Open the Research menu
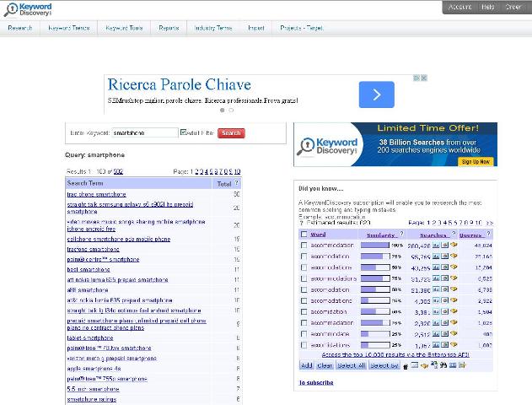This screenshot has width=532, height=405. [20, 28]
